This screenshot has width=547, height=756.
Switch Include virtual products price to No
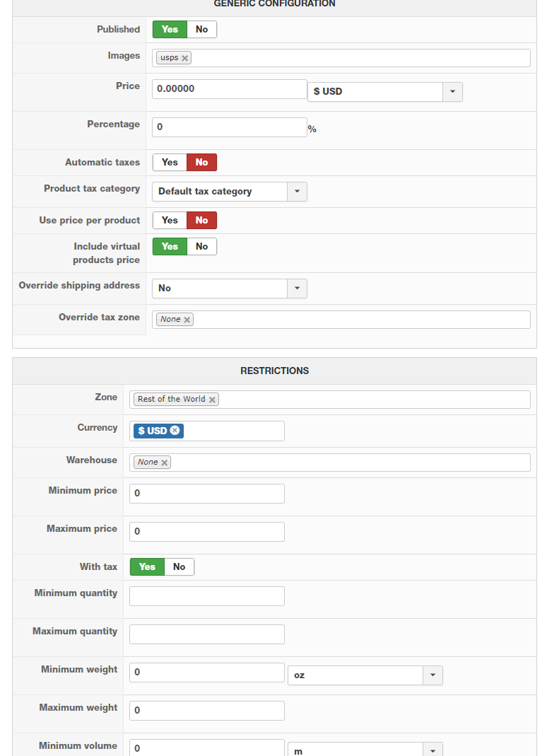[201, 246]
